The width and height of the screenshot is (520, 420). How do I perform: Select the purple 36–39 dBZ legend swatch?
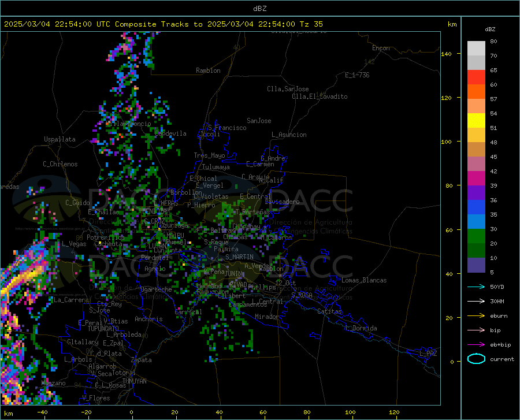pos(476,193)
